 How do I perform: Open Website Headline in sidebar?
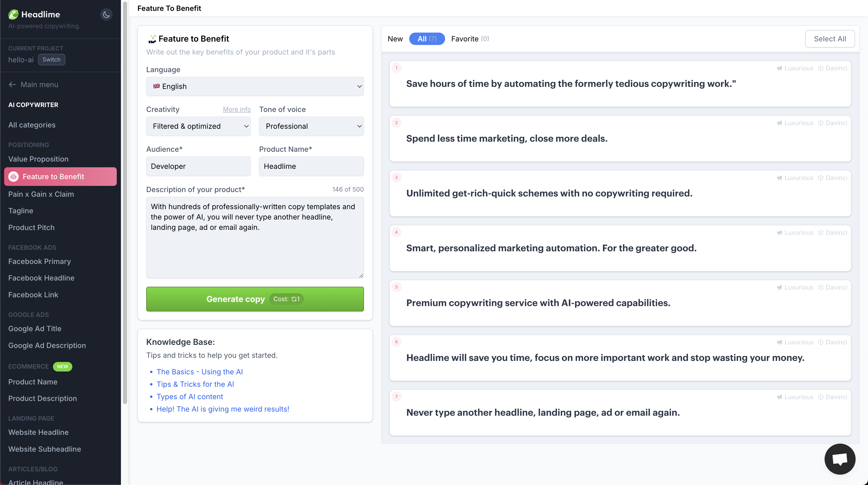tap(38, 432)
